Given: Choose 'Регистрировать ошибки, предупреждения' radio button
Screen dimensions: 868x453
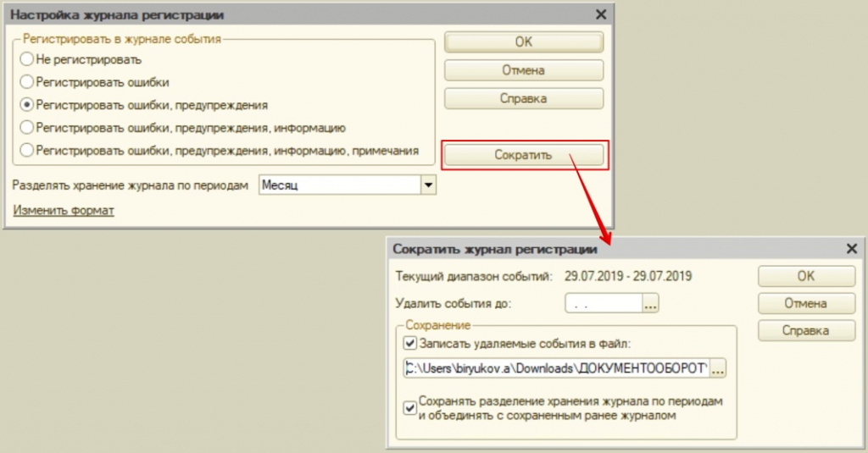Looking at the screenshot, I should (x=27, y=106).
